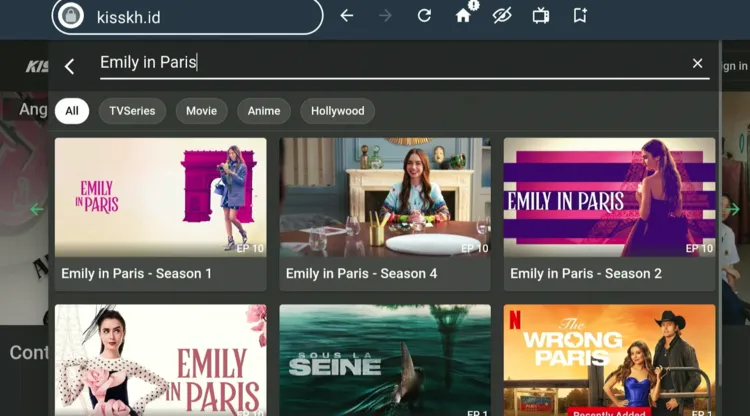Open The Wrong Paris poster

pos(609,360)
